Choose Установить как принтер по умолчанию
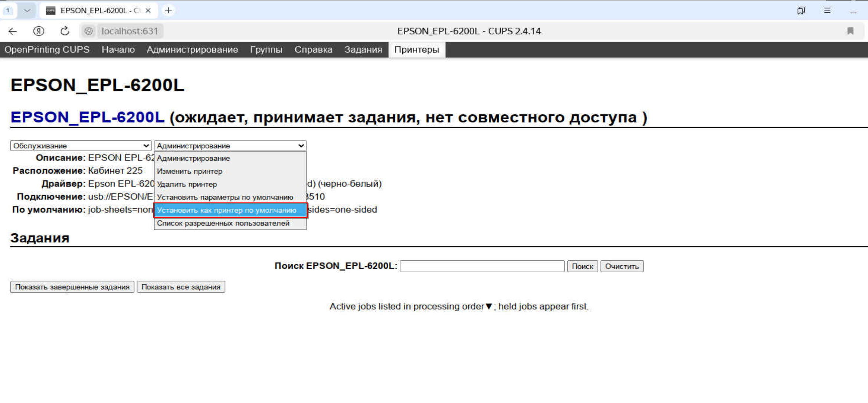 tap(227, 210)
